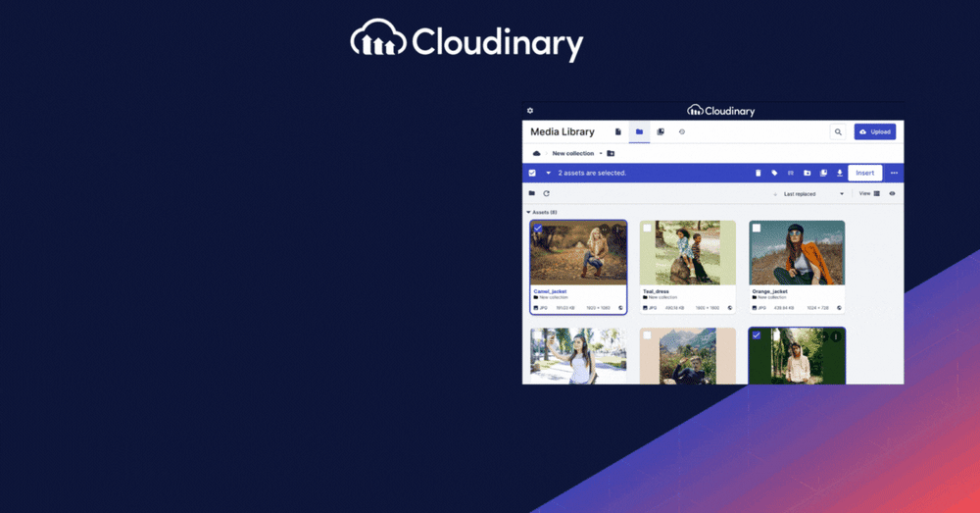Check the Orange_jacket asset checkbox
Screen dimensions: 980x513
coord(757,229)
